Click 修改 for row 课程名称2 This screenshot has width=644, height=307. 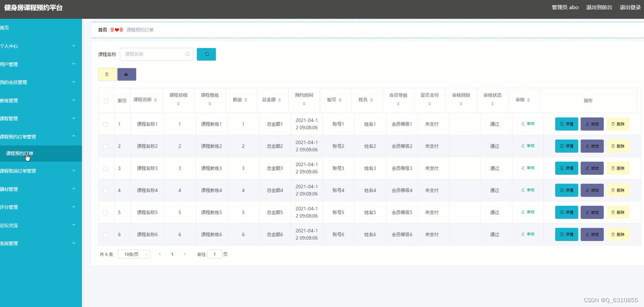tap(592, 146)
